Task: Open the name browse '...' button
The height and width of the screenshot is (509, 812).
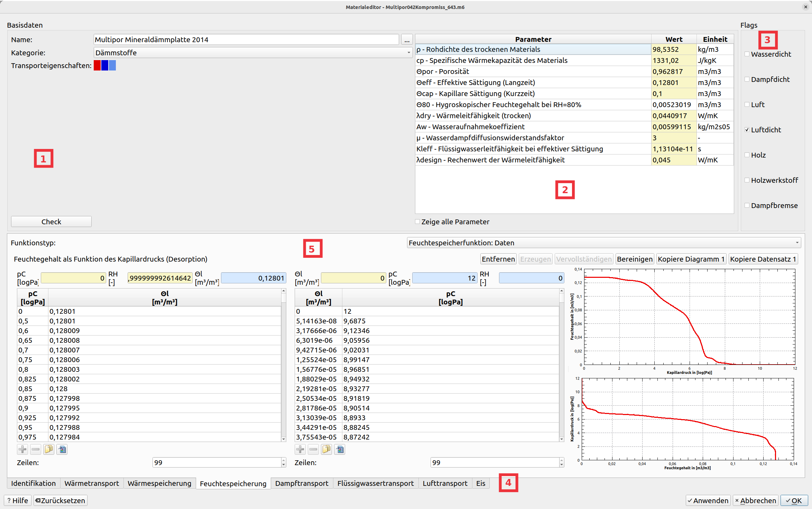Action: click(407, 40)
